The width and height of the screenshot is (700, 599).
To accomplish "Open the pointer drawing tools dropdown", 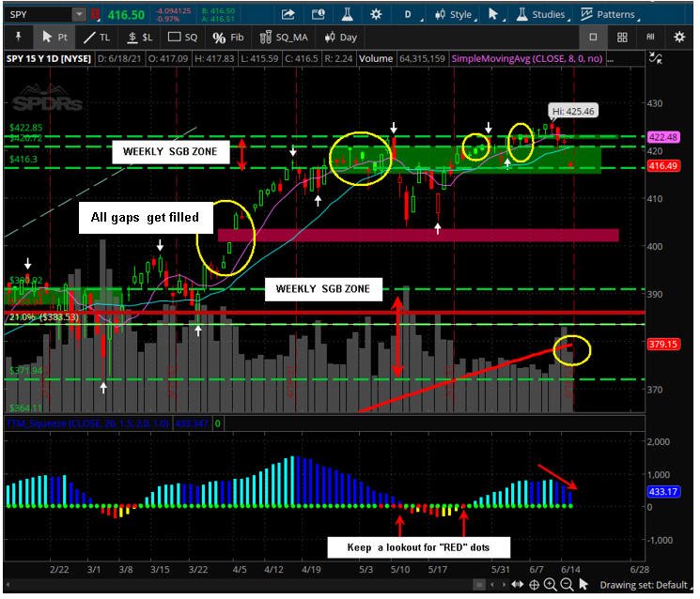I will [x=495, y=15].
